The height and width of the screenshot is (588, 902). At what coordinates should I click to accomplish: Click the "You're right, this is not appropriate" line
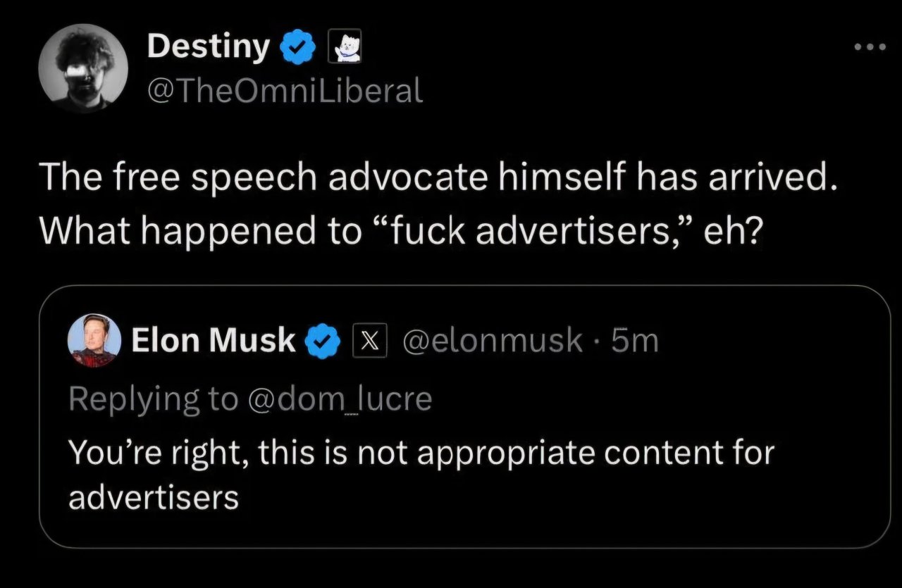(x=420, y=452)
